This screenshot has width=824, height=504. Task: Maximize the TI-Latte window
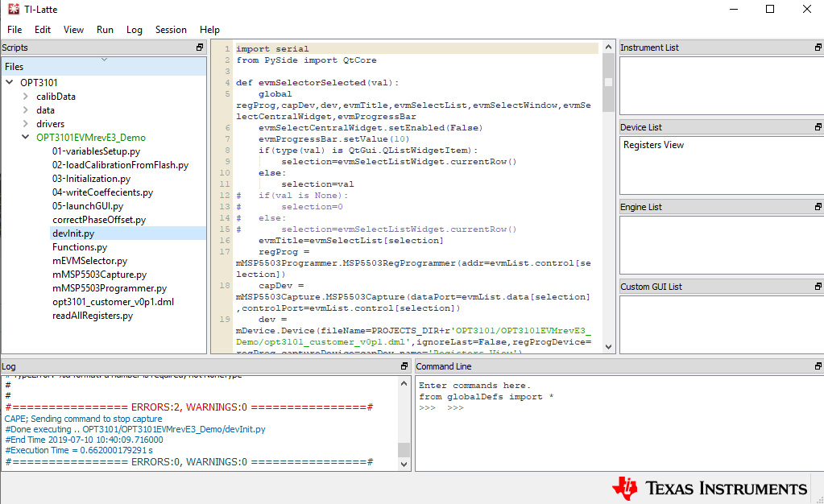[x=770, y=9]
